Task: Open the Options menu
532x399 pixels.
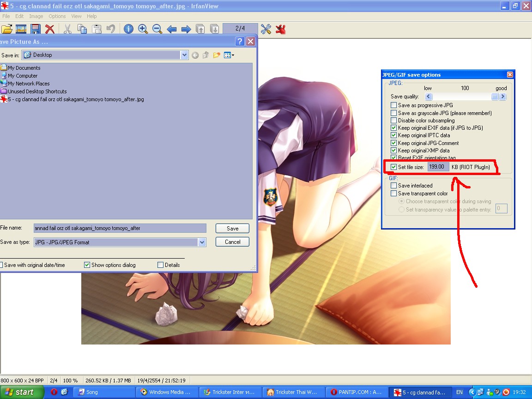Action: 57,16
